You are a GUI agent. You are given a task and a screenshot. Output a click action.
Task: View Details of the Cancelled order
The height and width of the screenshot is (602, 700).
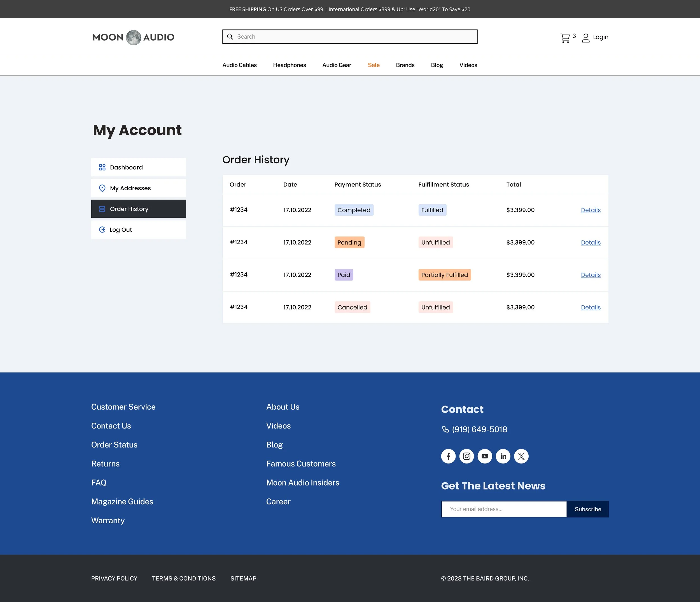pos(591,307)
